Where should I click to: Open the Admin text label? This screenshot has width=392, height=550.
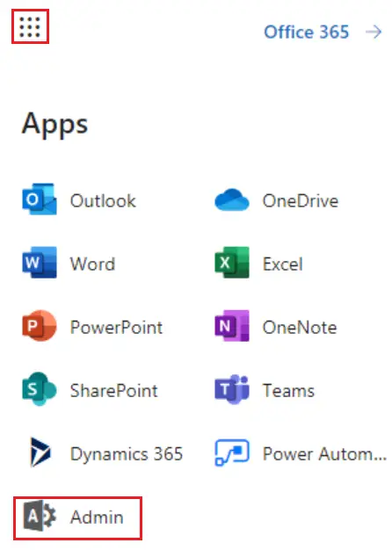(97, 517)
